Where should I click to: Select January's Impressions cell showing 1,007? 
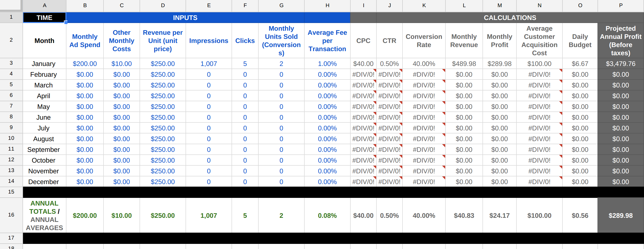point(209,64)
